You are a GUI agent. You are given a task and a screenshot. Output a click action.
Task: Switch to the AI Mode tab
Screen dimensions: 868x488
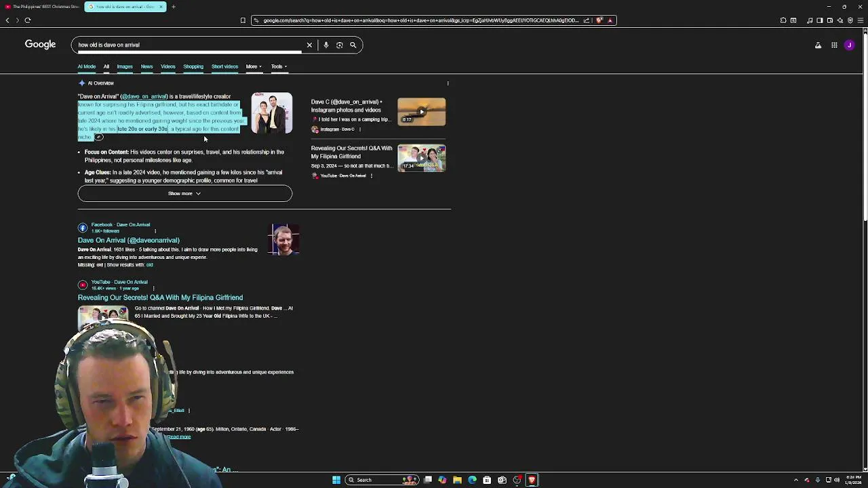pos(87,66)
